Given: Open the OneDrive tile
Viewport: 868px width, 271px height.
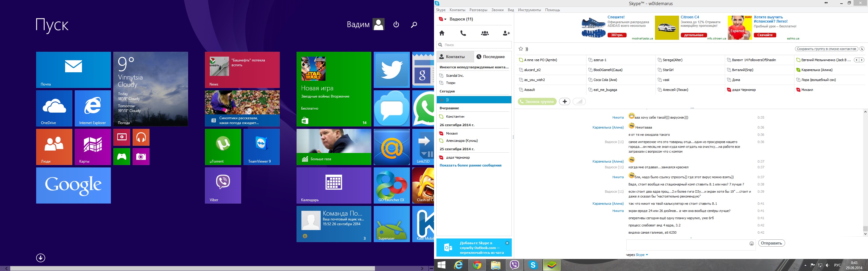Looking at the screenshot, I should [54, 108].
